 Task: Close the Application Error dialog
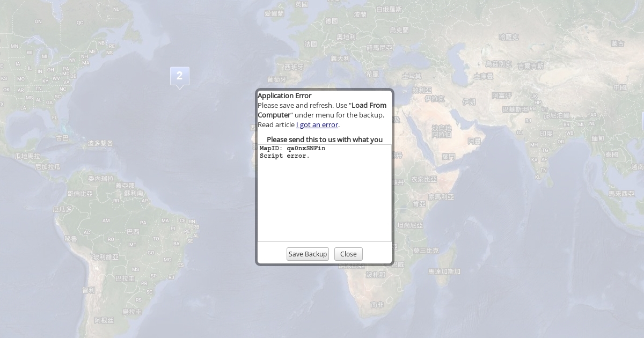click(x=348, y=254)
